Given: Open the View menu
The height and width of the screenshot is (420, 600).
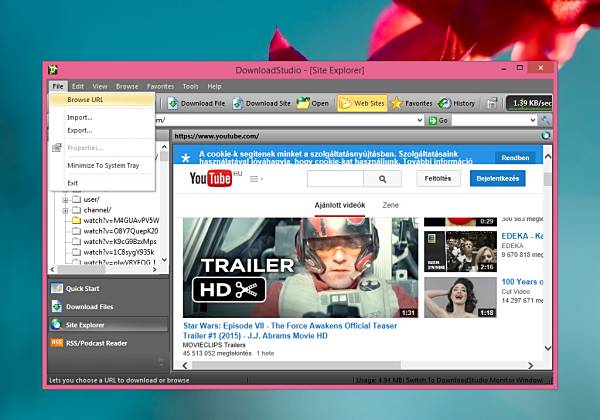Looking at the screenshot, I should pos(99,86).
